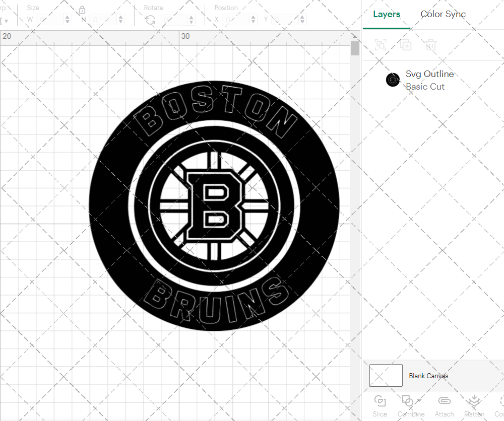Adjust the Height stepper arrows
Screen dimensions: 504x421
(120, 20)
